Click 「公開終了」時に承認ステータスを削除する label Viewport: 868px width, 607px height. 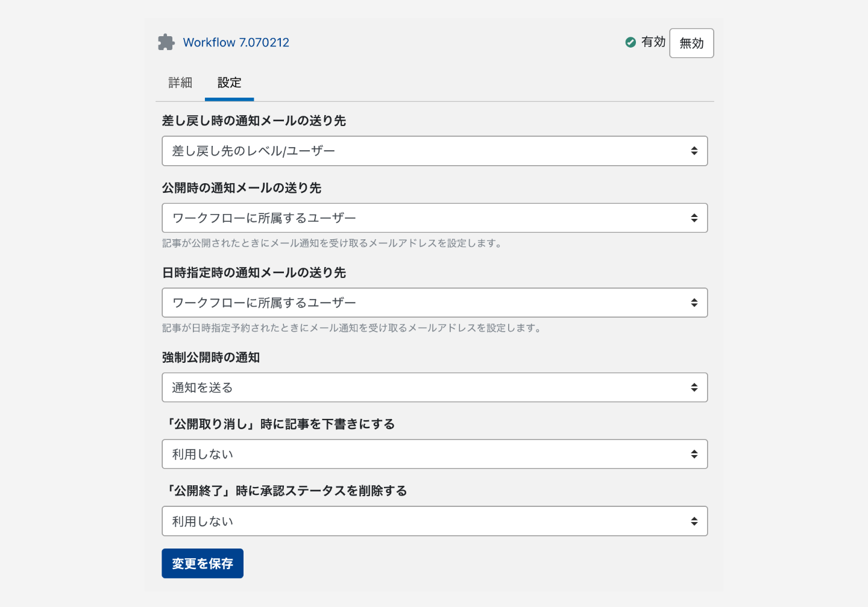coord(285,491)
